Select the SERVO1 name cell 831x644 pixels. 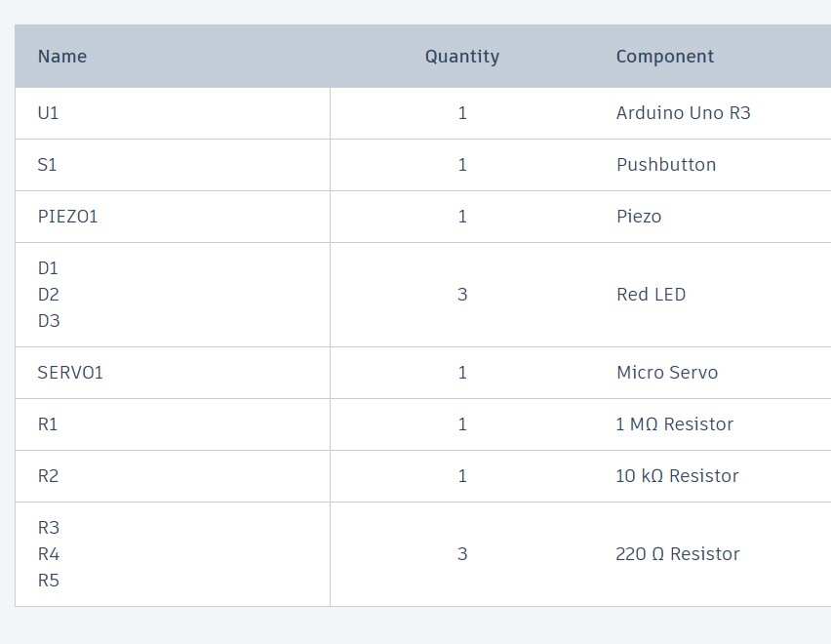pyautogui.click(x=173, y=373)
